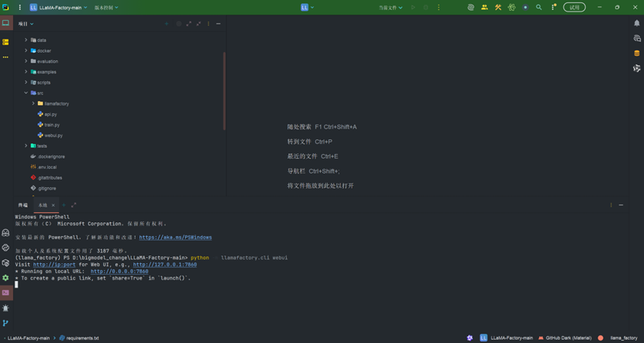Add a new terminal session with plus
This screenshot has width=644, height=343.
point(64,205)
